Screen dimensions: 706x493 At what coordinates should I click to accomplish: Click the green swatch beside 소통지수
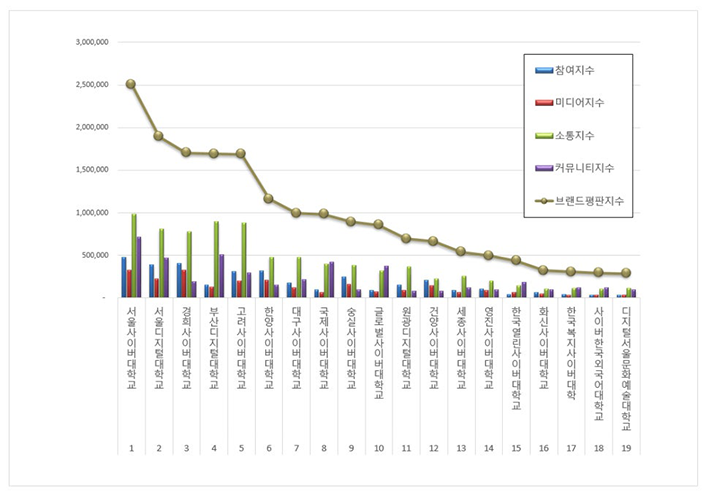(544, 136)
